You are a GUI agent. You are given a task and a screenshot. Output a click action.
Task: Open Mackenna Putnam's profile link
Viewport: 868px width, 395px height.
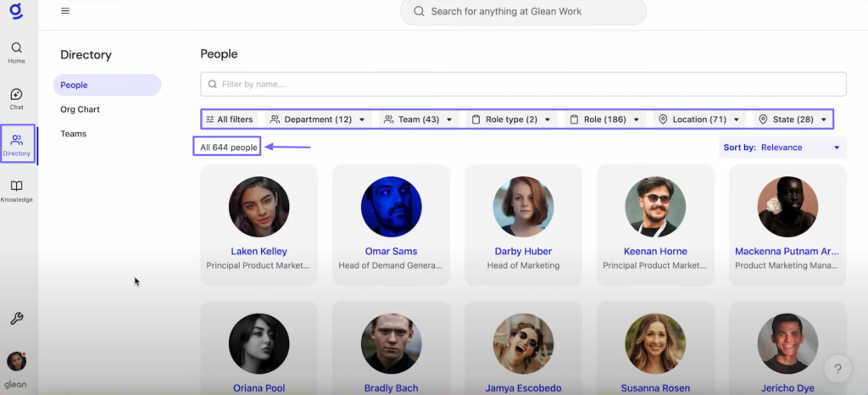click(787, 251)
